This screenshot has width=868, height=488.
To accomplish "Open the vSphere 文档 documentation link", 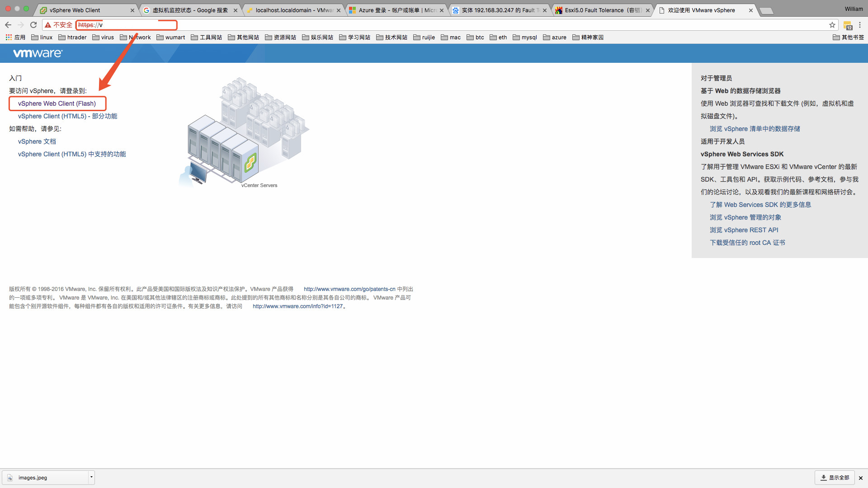I will (37, 141).
